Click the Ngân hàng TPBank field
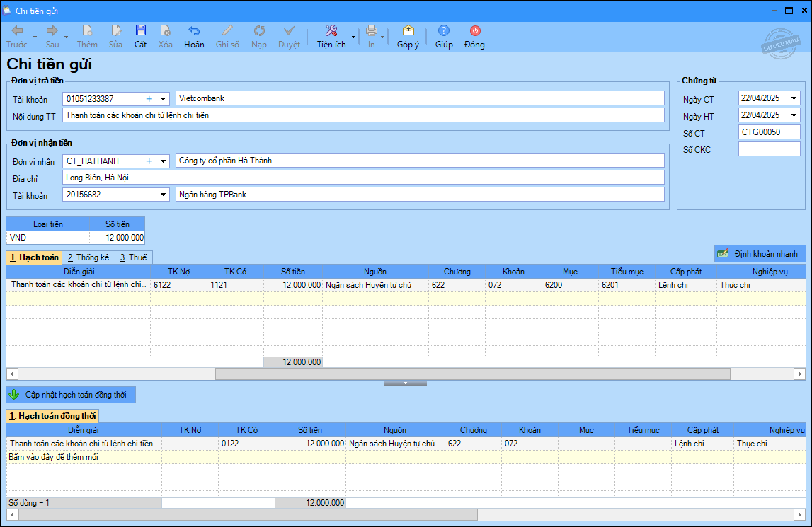Screen dimensions: 812x527 [420, 195]
